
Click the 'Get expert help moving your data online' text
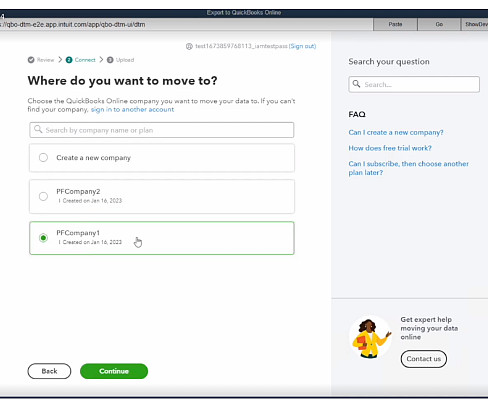point(429,328)
